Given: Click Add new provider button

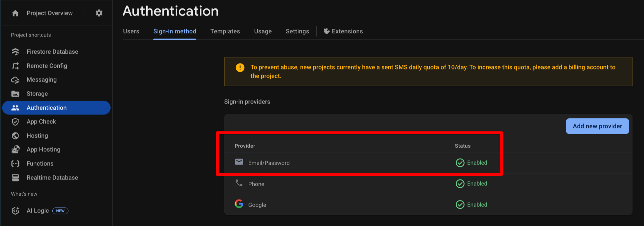Looking at the screenshot, I should pos(598,126).
